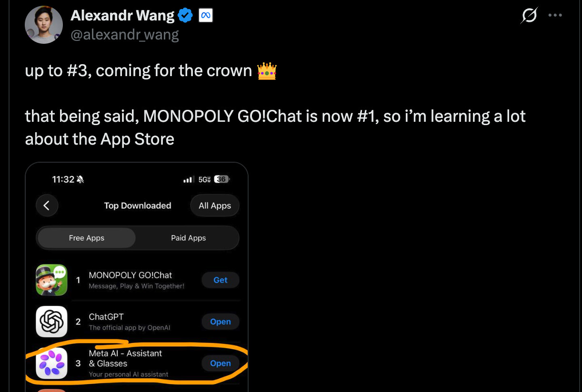Switch to the Paid Apps tab
Image resolution: width=582 pixels, height=392 pixels.
pos(189,238)
